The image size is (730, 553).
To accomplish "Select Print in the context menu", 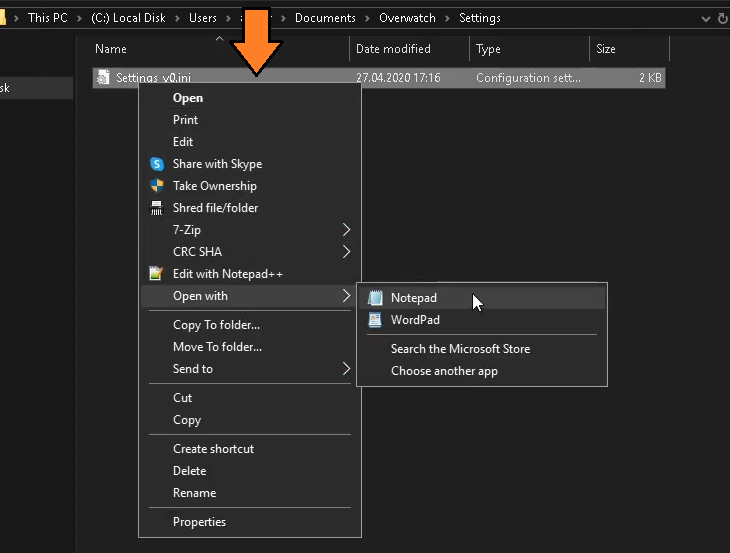I will click(250, 120).
